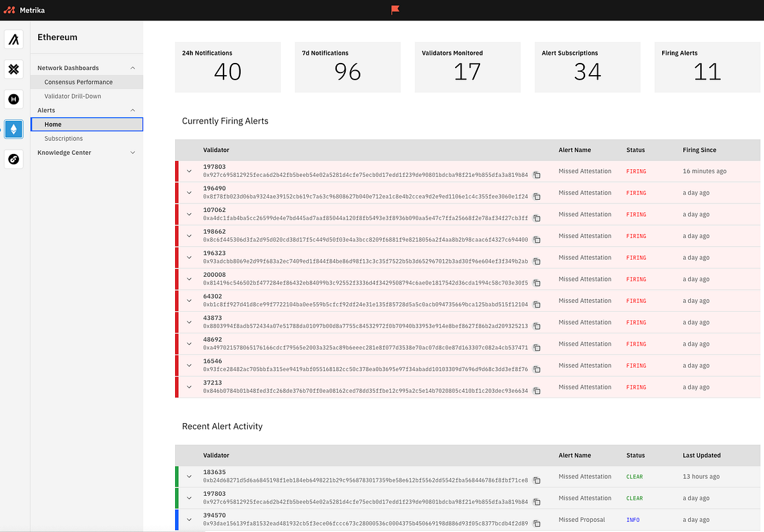
Task: Click Last Updated column header
Action: coord(702,456)
